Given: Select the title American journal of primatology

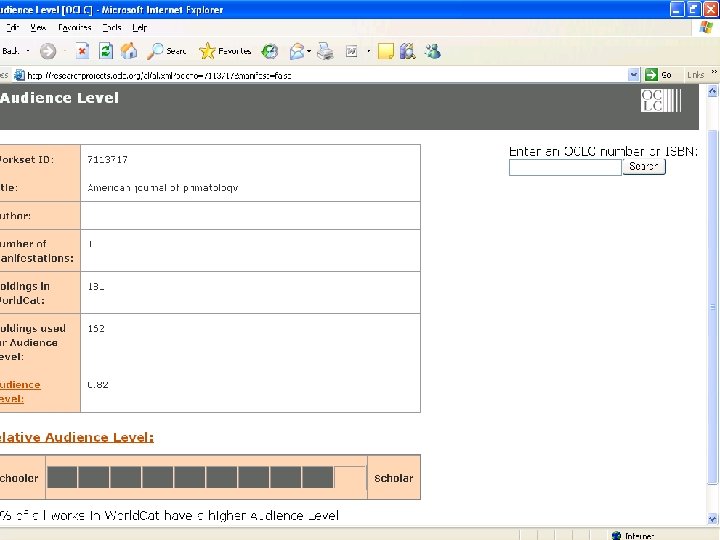Looking at the screenshot, I should pos(163,187).
